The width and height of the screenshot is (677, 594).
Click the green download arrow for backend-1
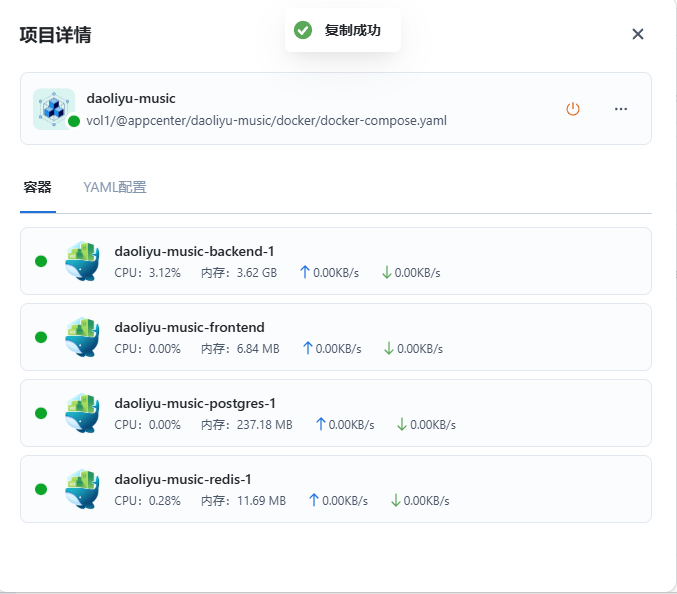click(387, 272)
